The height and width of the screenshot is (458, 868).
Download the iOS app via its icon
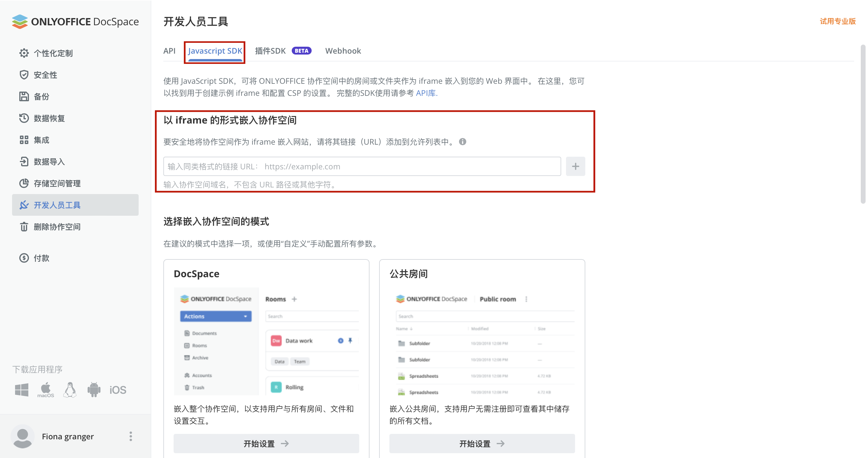click(x=118, y=390)
